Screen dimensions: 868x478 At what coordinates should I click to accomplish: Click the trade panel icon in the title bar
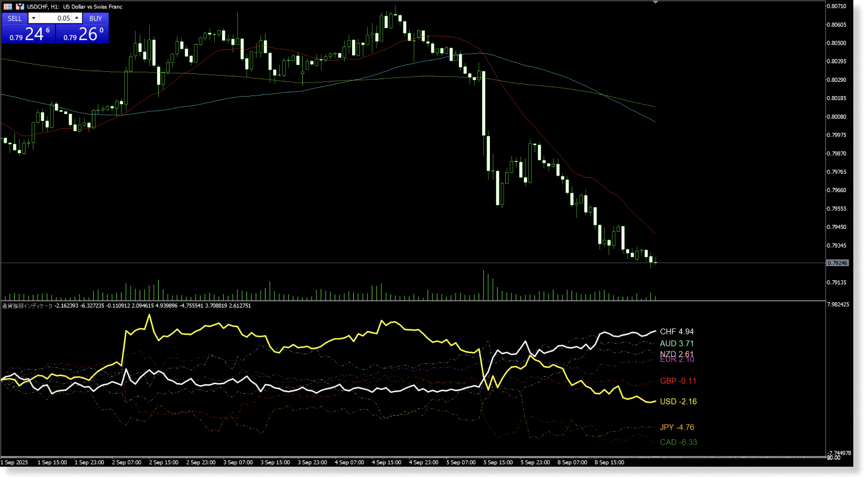click(7, 6)
